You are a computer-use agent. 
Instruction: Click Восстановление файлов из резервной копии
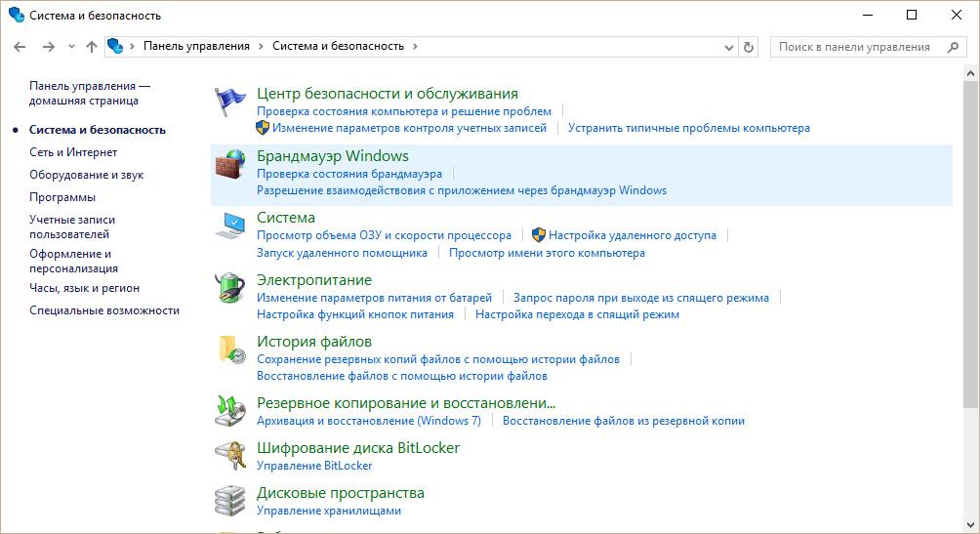tap(624, 420)
